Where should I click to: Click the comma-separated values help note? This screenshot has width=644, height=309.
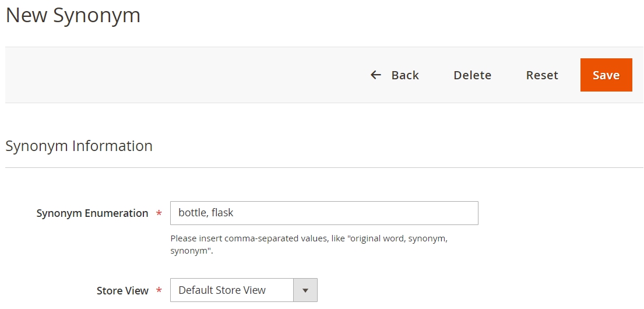[x=309, y=244]
